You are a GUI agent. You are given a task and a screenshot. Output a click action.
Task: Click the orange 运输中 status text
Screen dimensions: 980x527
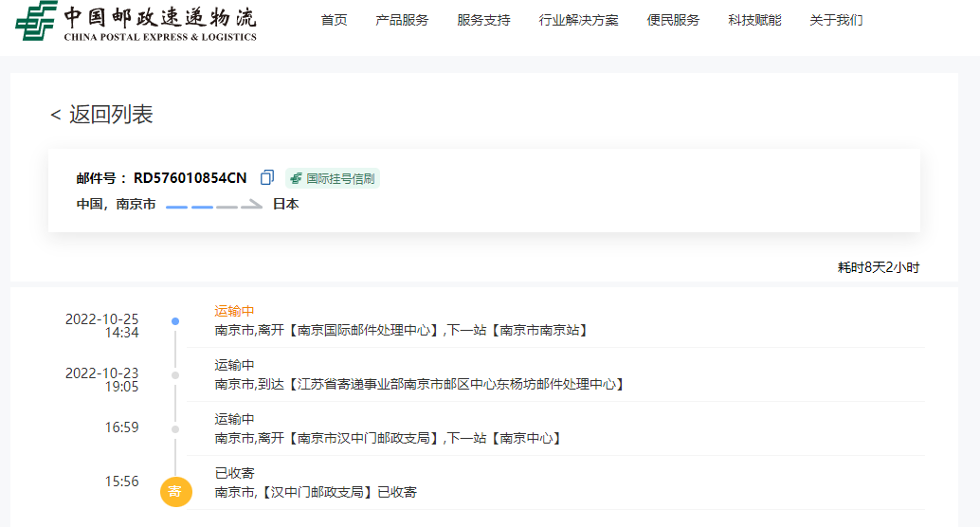pos(234,311)
